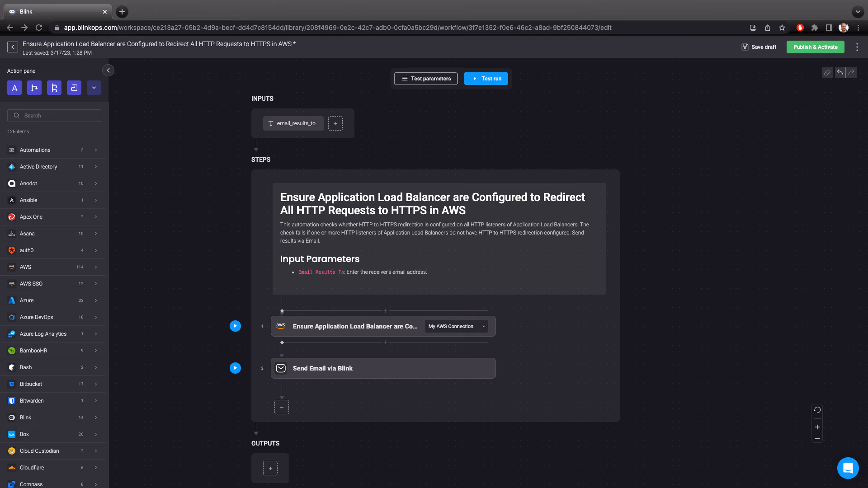This screenshot has height=488, width=868.
Task: Start a Test run
Action: [486, 79]
